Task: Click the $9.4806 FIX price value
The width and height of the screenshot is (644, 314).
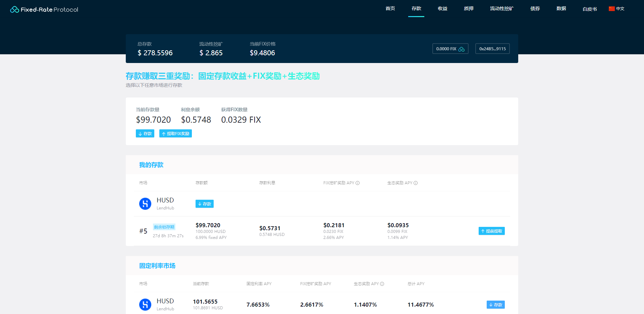Action: [x=262, y=53]
